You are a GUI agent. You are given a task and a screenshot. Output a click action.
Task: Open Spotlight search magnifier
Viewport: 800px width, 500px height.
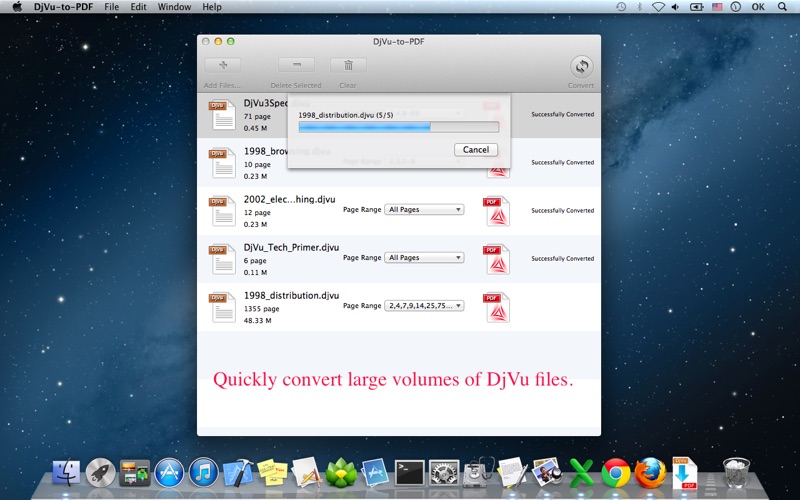(782, 7)
